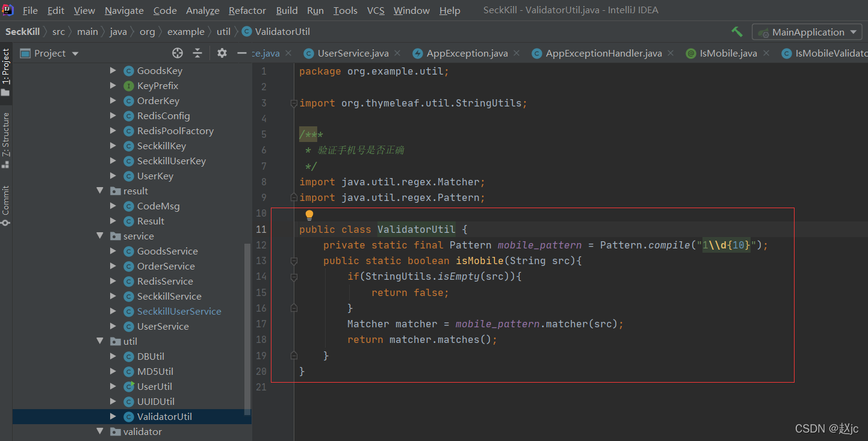Screen dimensions: 868x441
Task: Select SeckkillService in the project tree
Action: [169, 296]
